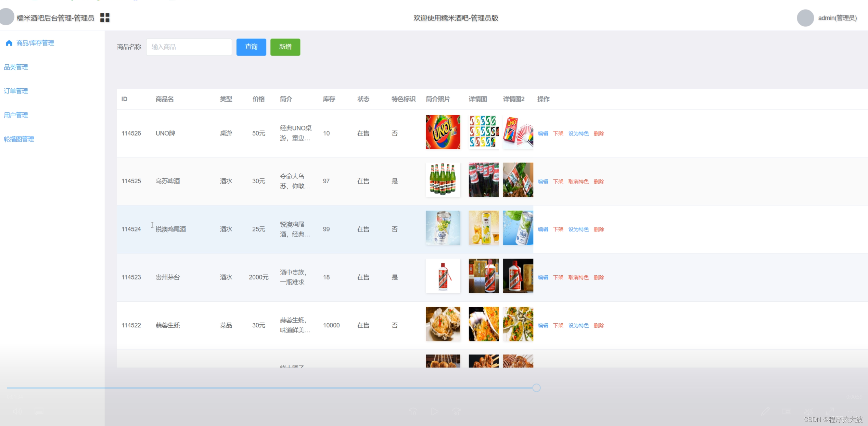This screenshot has width=868, height=426.
Task: Click 编辑 for 贵州茅台
Action: 543,277
